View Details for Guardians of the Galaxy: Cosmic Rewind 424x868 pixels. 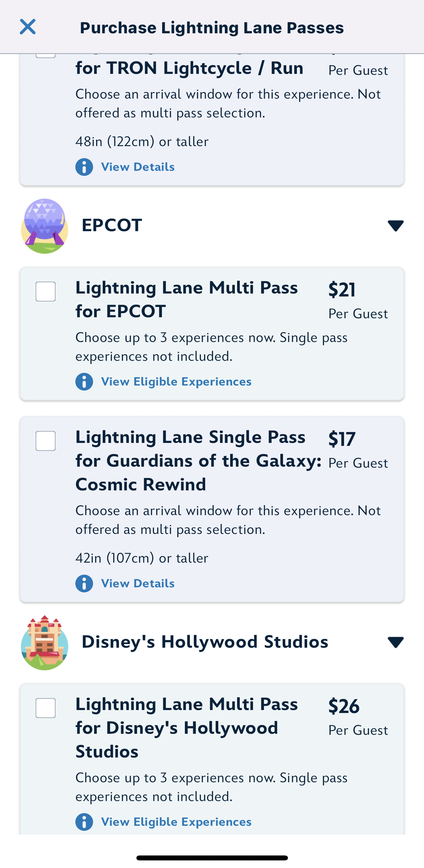(x=138, y=583)
